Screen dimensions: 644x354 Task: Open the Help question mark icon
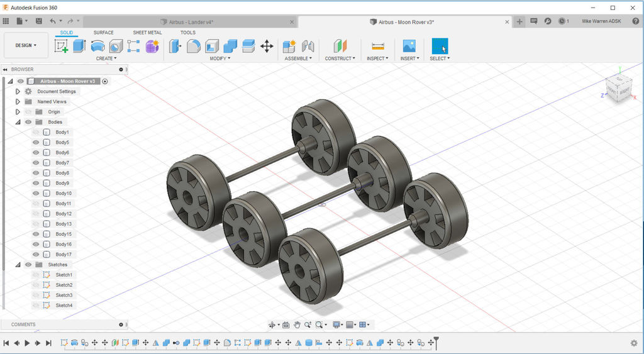pos(636,21)
